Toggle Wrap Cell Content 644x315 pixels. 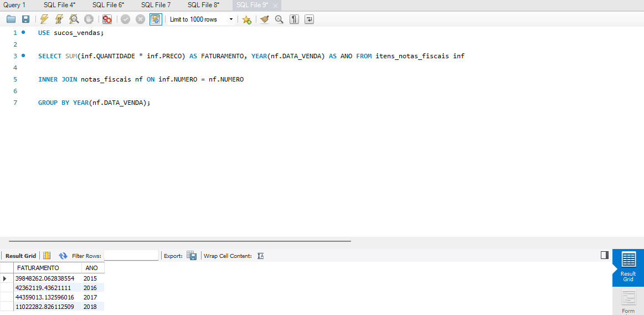point(260,256)
